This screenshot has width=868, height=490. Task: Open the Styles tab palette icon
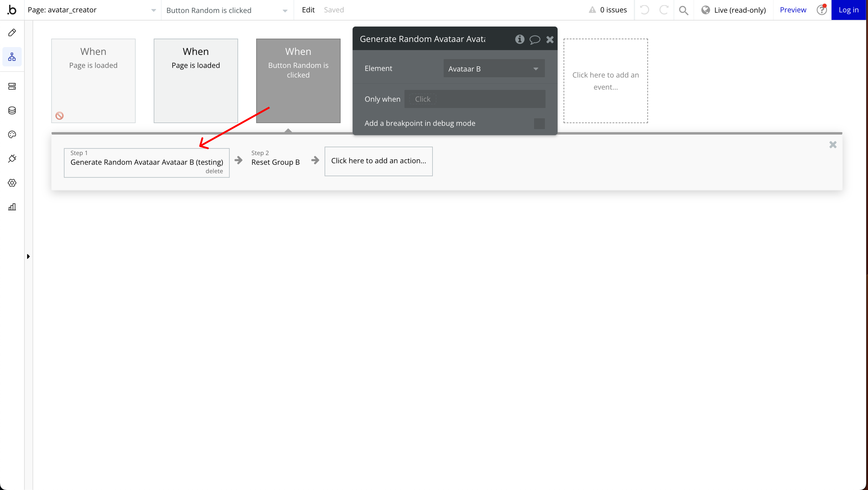pos(12,135)
